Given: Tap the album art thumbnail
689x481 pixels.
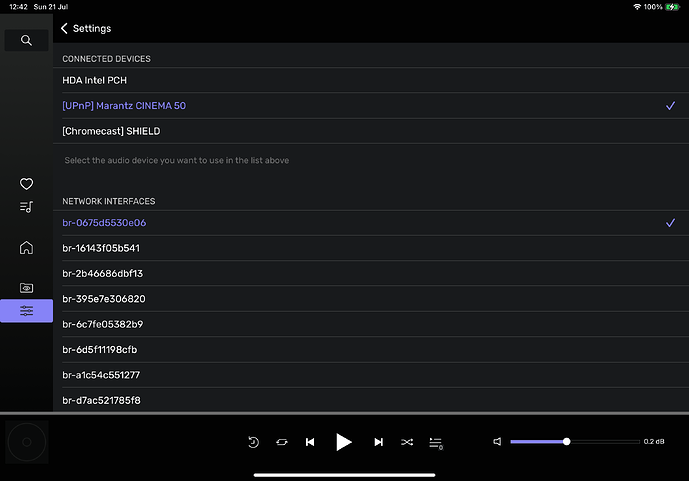Looking at the screenshot, I should (x=26, y=442).
